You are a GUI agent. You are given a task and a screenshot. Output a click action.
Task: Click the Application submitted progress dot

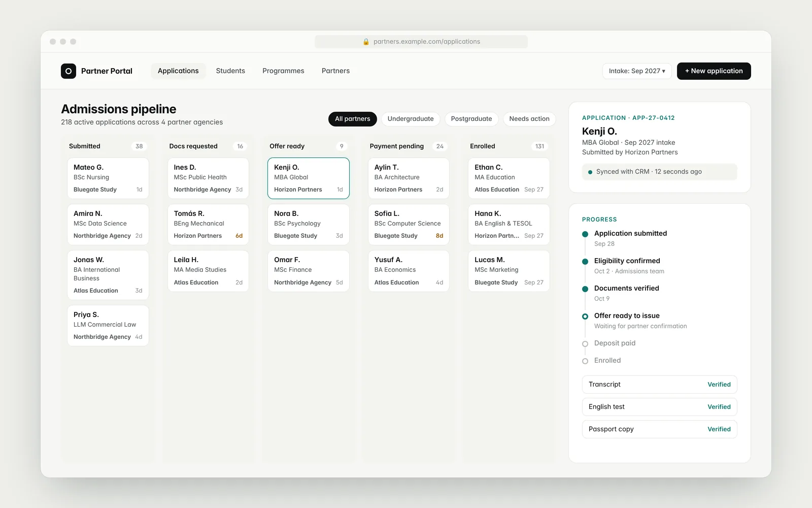click(x=585, y=234)
